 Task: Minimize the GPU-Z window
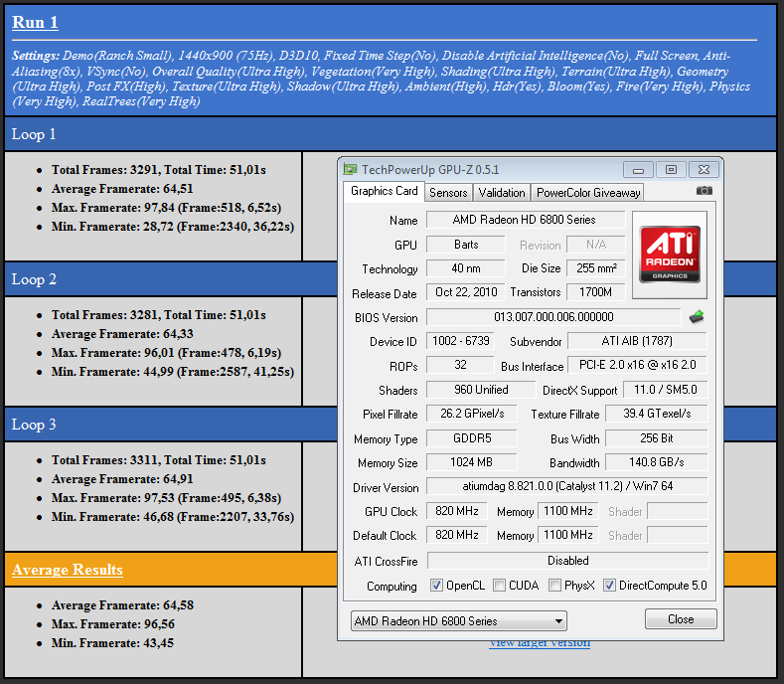(x=638, y=170)
